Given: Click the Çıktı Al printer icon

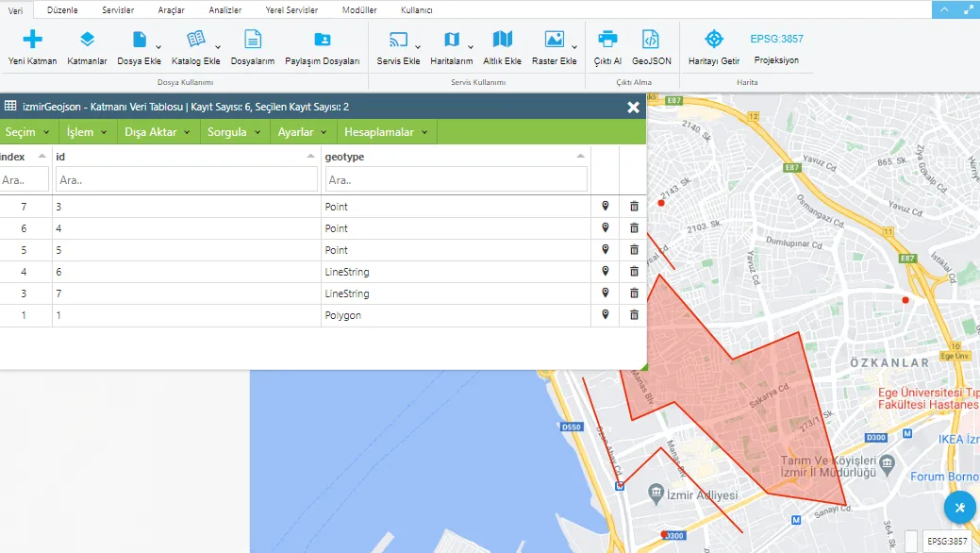Looking at the screenshot, I should point(607,40).
